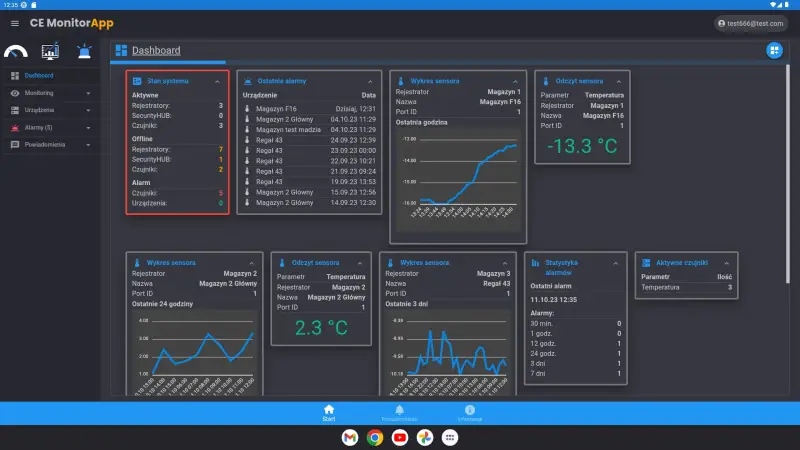
Task: Open the test666@test.com account button
Action: (x=751, y=22)
